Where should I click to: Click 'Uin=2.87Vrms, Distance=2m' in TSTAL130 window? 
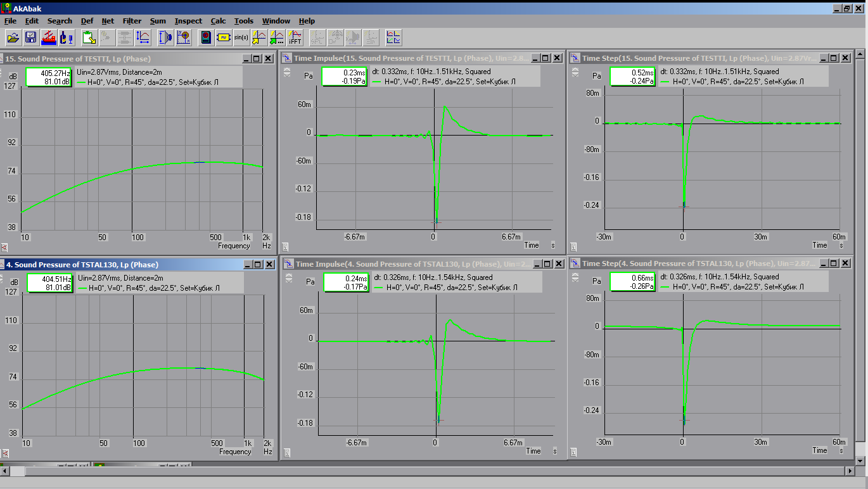tap(120, 278)
